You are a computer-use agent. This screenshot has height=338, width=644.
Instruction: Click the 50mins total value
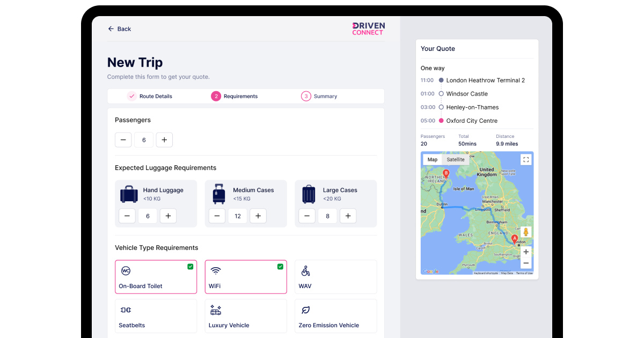467,144
